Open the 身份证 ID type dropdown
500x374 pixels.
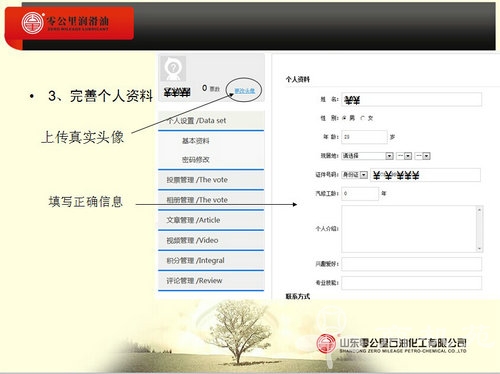pos(355,175)
